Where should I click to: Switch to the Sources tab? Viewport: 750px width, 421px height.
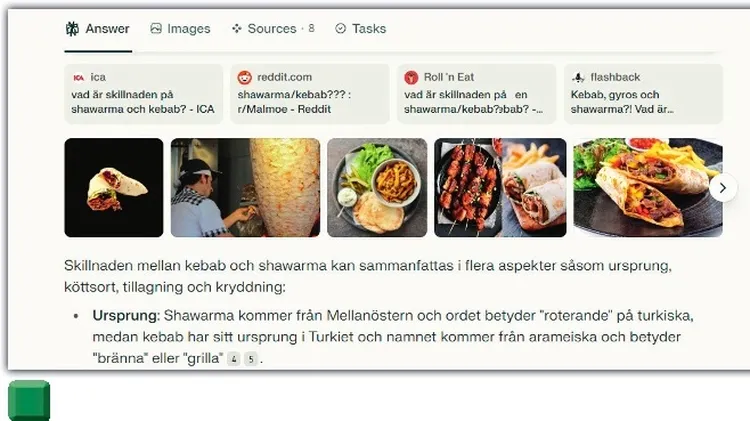pos(273,29)
